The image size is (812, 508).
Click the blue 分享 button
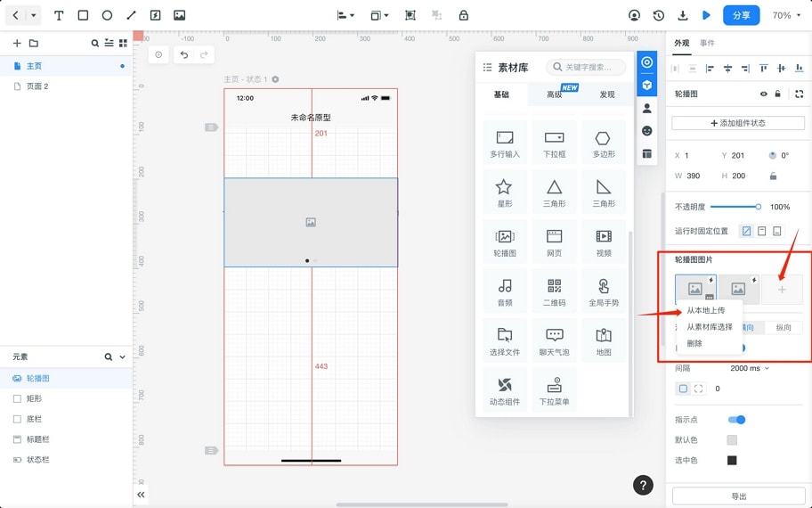741,15
